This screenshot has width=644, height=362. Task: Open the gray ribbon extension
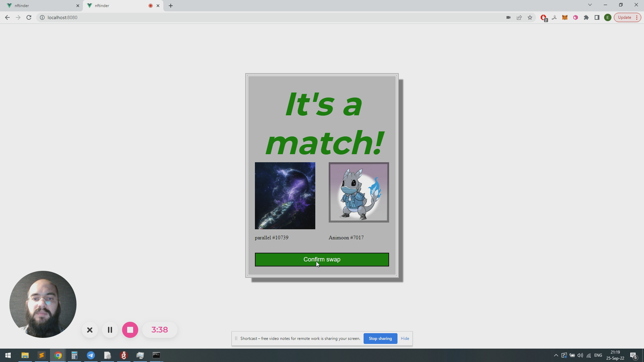coord(554,17)
